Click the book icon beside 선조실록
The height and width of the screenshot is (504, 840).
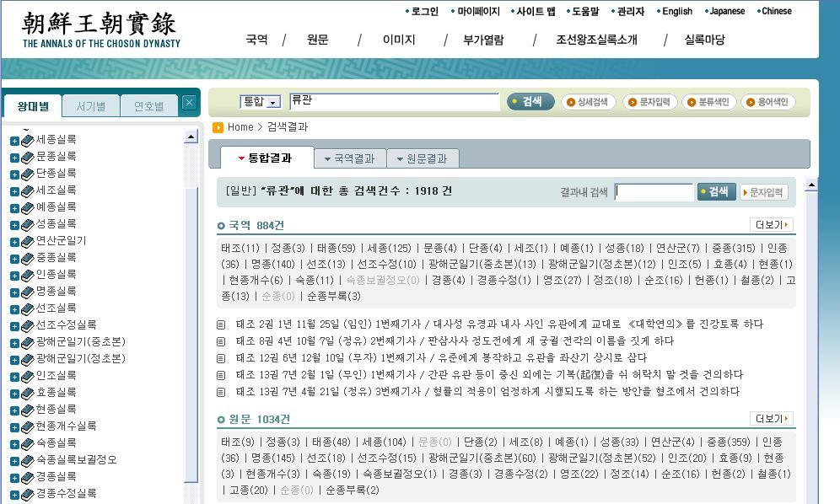(27, 309)
